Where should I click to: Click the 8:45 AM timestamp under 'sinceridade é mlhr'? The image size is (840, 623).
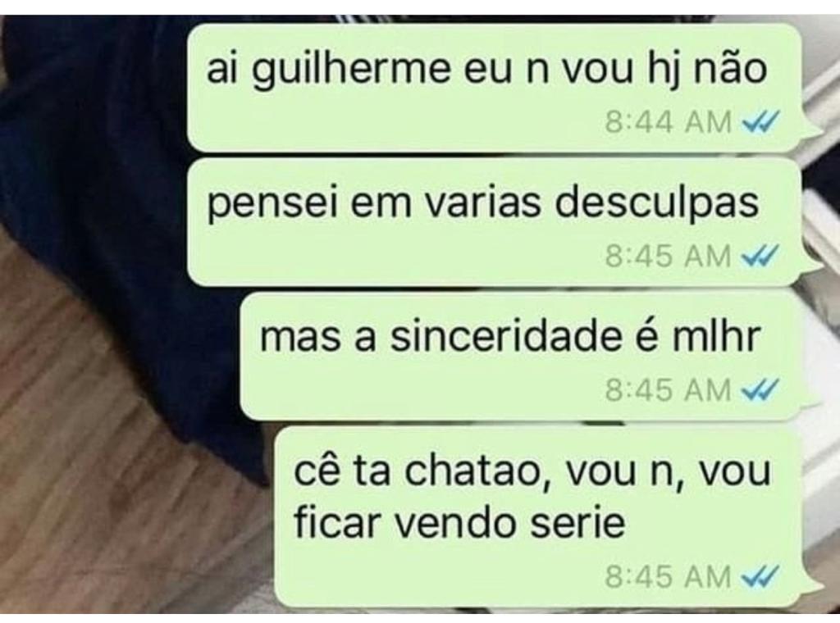click(x=668, y=389)
